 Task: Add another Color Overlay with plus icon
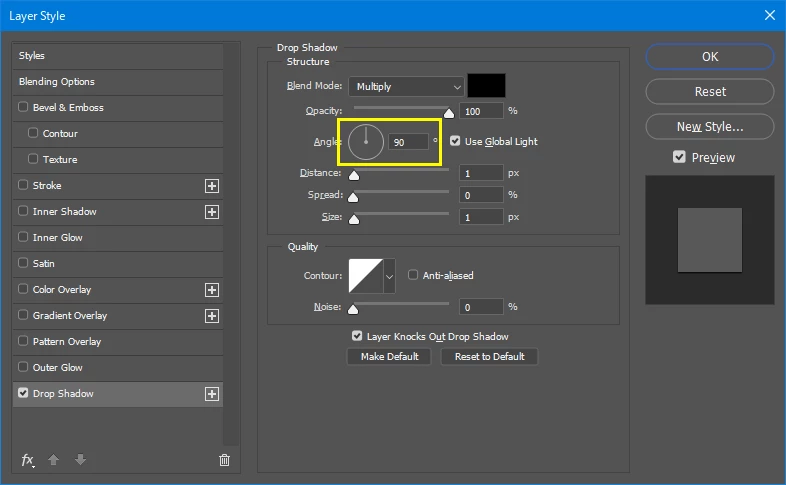point(212,290)
